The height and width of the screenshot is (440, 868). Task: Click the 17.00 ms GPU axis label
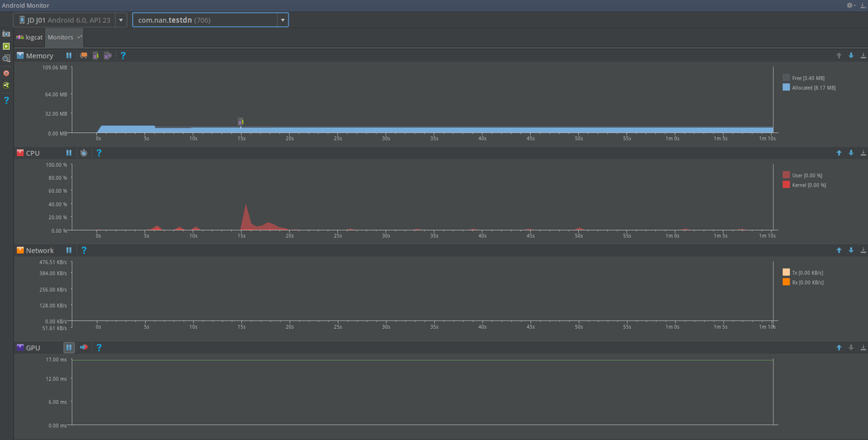pos(56,360)
